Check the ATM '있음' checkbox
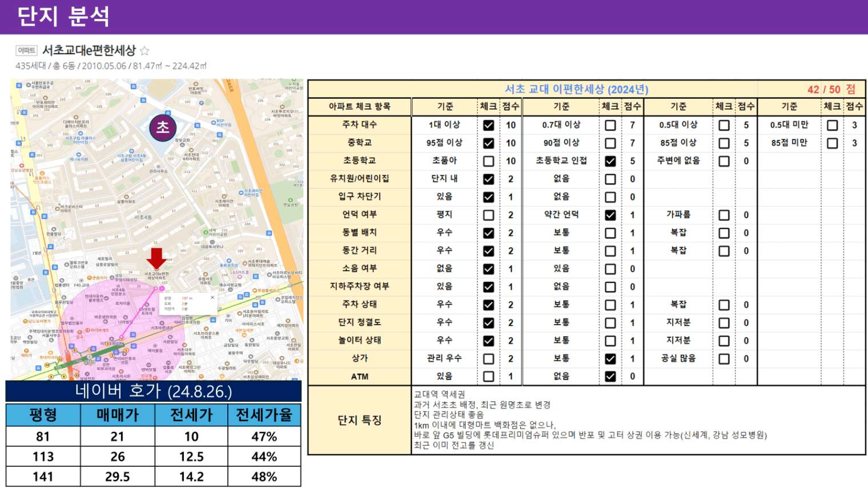The height and width of the screenshot is (488, 868). click(488, 377)
